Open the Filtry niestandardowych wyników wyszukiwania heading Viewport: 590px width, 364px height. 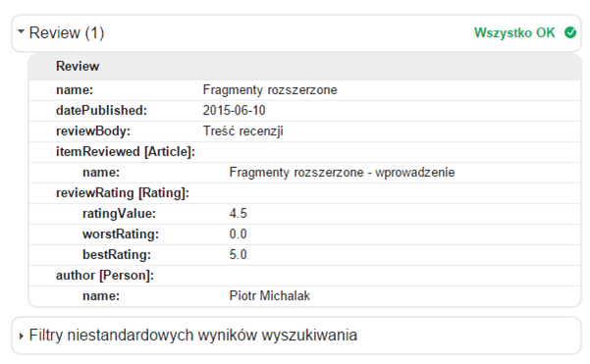(193, 335)
